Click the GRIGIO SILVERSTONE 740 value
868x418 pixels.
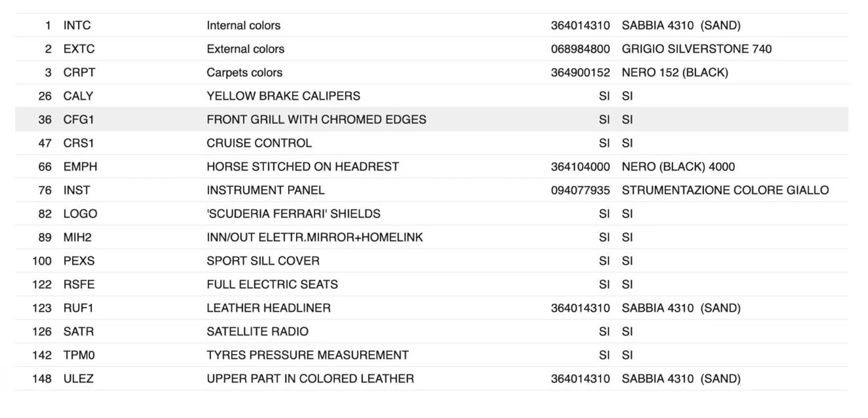point(697,49)
